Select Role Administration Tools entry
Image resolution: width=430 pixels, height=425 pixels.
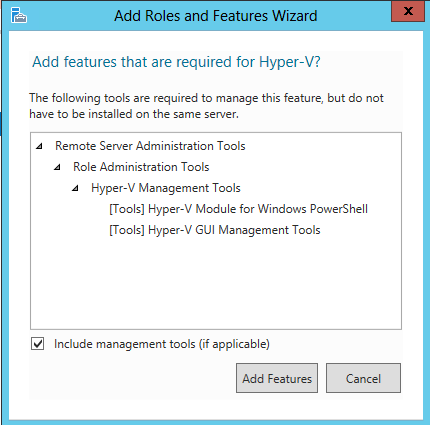pos(141,167)
